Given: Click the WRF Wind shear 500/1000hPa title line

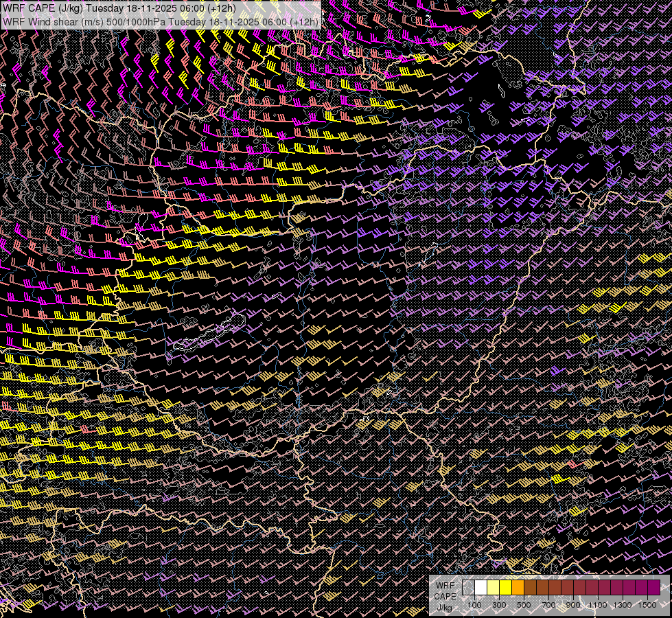Looking at the screenshot, I should [161, 22].
